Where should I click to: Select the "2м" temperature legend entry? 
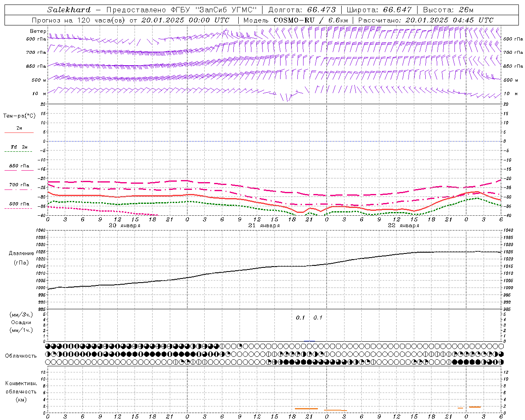(19, 128)
